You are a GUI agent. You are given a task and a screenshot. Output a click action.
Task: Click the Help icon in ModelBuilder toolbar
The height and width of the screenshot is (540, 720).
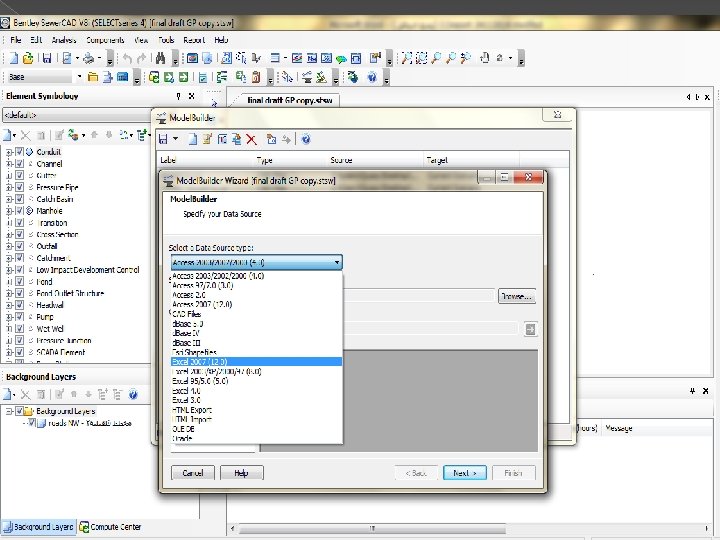[x=306, y=139]
